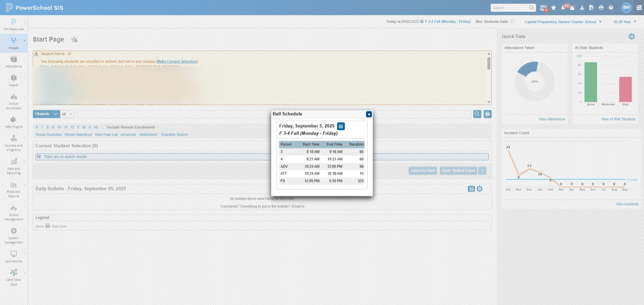Open Advanced search link

(x=128, y=135)
